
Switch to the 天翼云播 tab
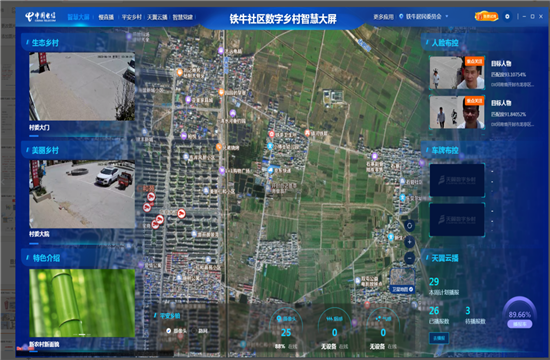pos(157,17)
